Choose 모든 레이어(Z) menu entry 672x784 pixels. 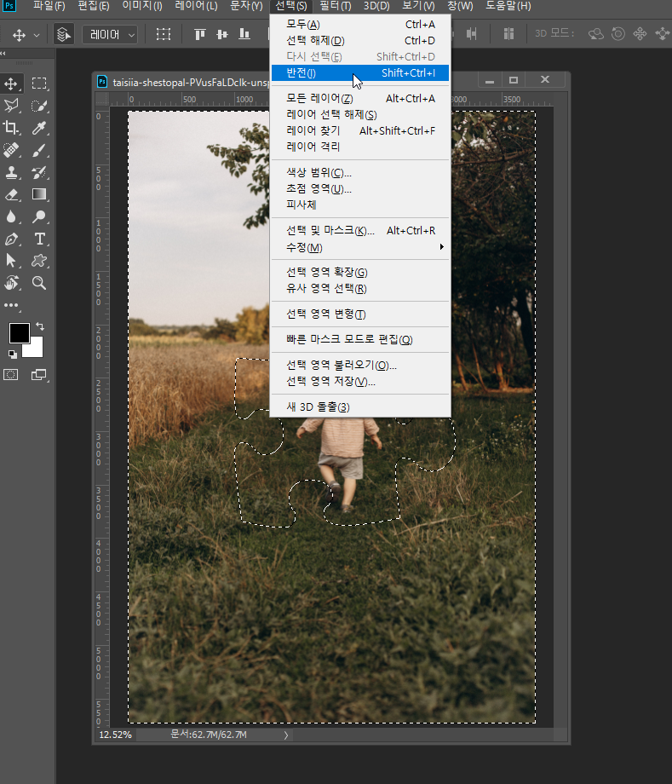tap(359, 99)
